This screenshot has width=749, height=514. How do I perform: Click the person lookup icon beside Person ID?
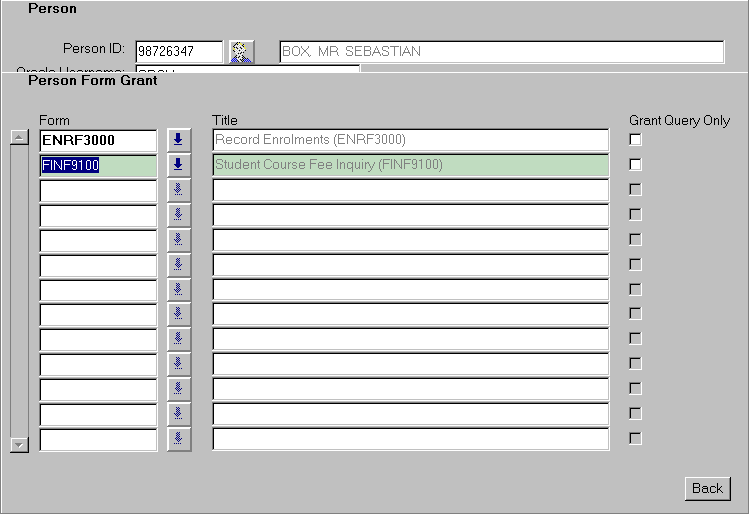242,52
